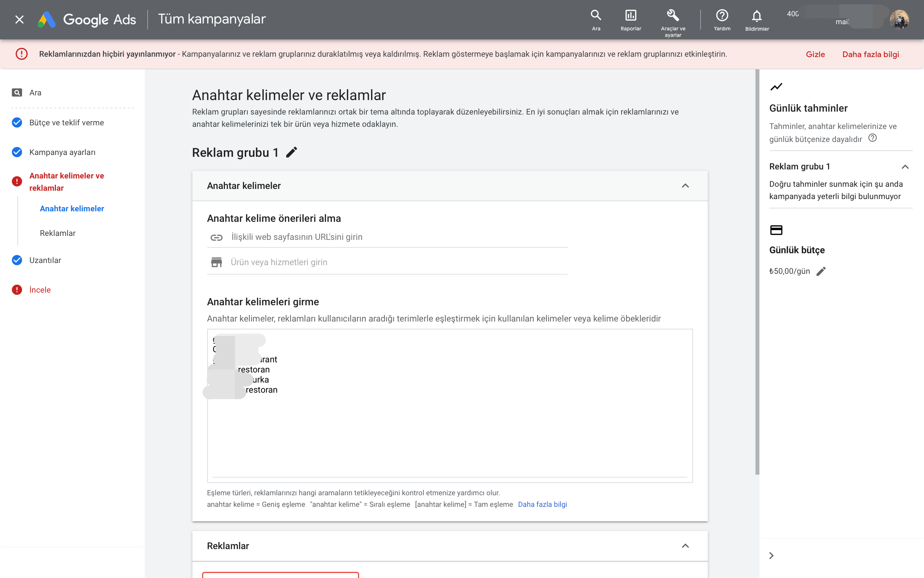Click the blue checkmark beside Bütçe ve teklif verme

pyautogui.click(x=17, y=122)
